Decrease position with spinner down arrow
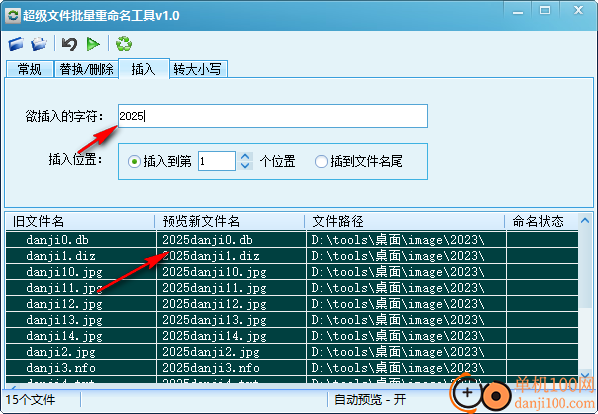 pos(245,166)
